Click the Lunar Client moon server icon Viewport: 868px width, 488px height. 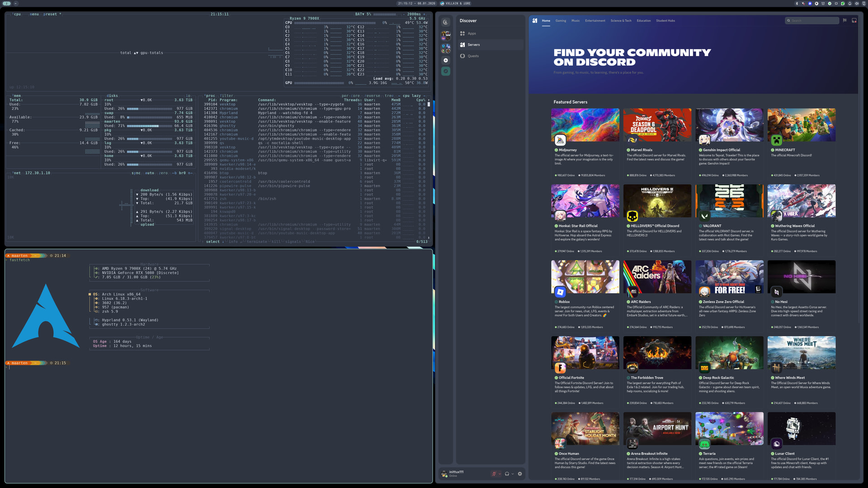tap(776, 444)
